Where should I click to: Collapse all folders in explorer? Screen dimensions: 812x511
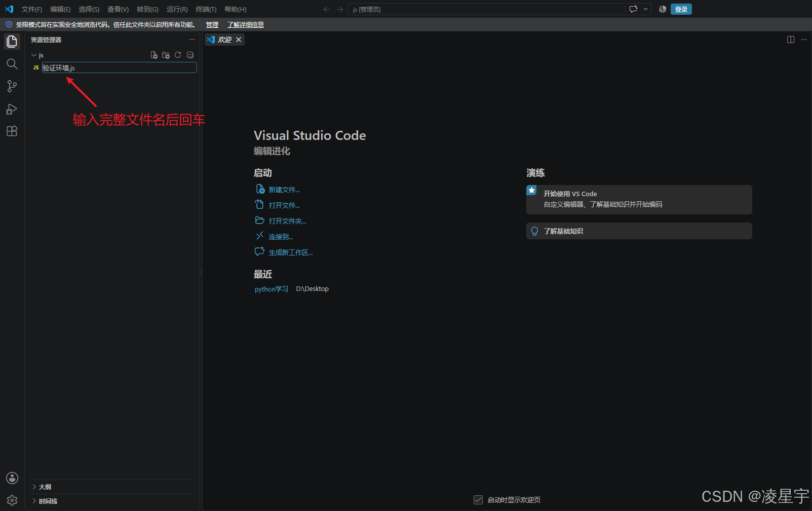(x=190, y=55)
